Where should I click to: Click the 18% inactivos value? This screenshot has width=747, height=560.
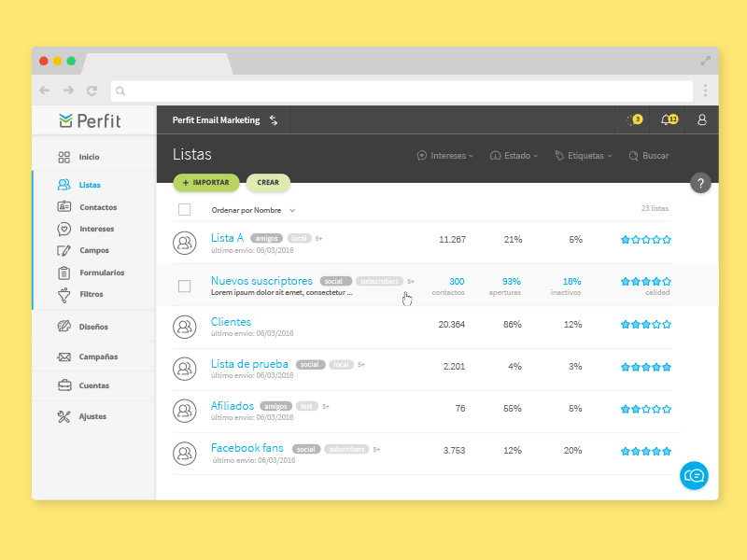[x=571, y=282]
